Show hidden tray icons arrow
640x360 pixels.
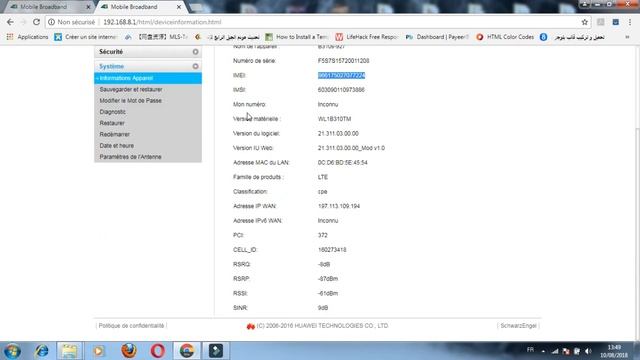click(543, 351)
